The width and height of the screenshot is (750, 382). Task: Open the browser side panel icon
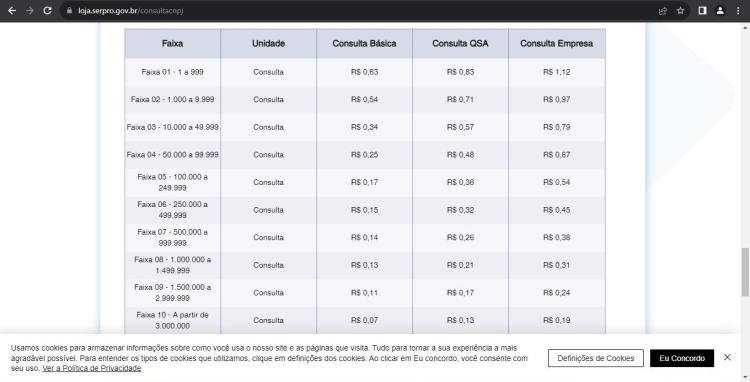[702, 11]
